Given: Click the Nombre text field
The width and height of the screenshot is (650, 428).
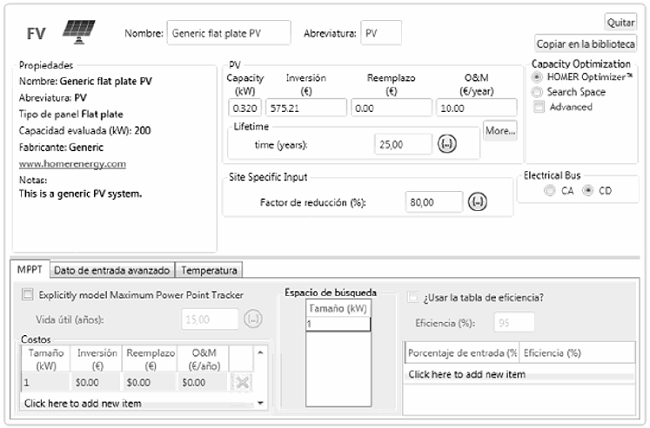Looking at the screenshot, I should click(x=228, y=33).
